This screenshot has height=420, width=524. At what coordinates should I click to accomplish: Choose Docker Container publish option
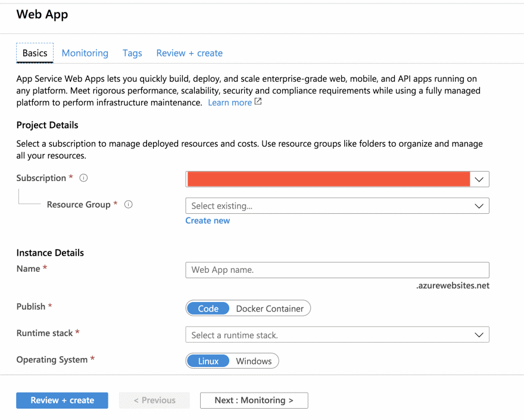click(270, 309)
